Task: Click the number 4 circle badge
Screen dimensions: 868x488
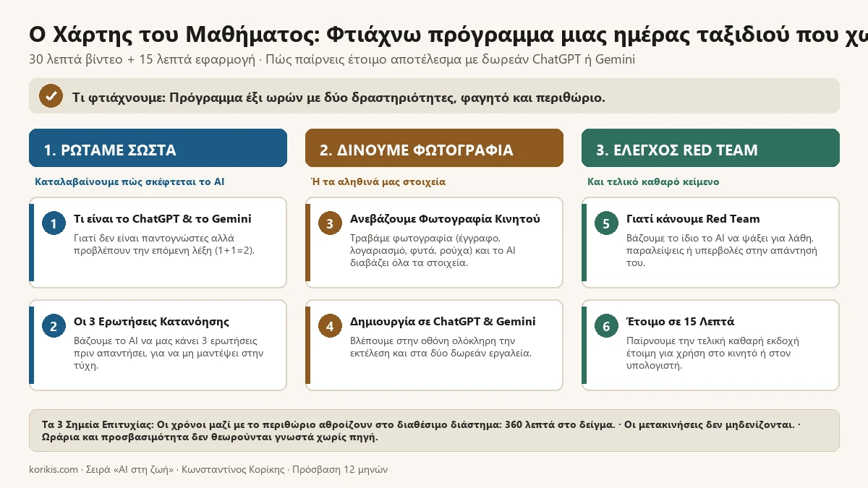Action: pos(330,326)
